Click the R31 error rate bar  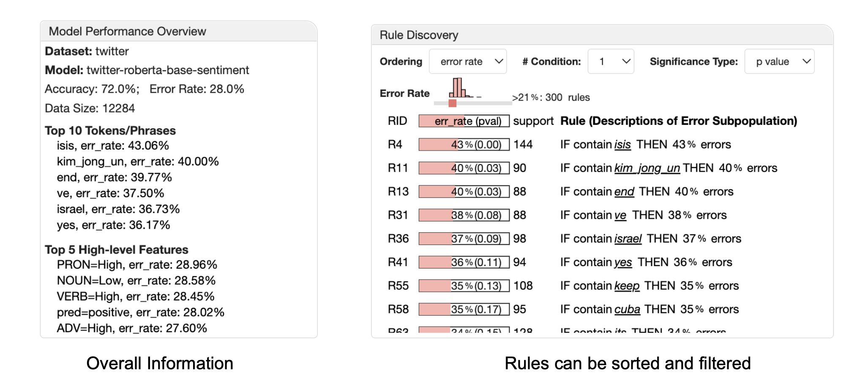(x=464, y=215)
